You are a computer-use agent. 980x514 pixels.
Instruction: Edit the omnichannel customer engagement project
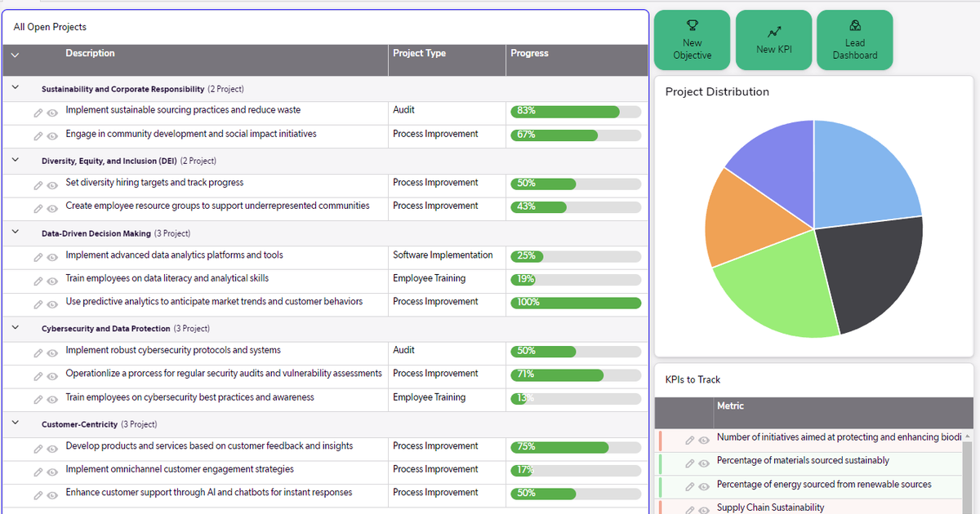click(x=38, y=472)
